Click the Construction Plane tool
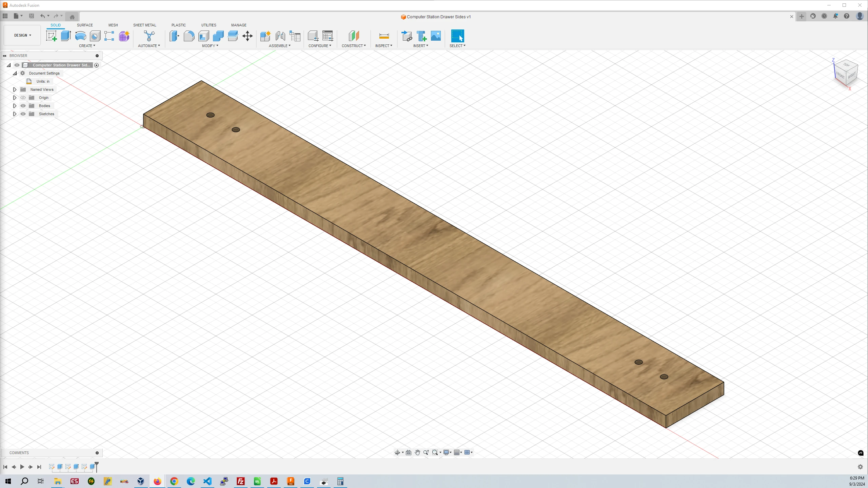This screenshot has width=868, height=488. tap(354, 36)
